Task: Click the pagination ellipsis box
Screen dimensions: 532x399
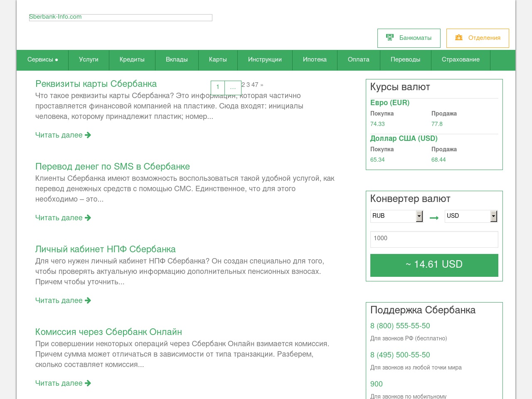Action: (233, 87)
